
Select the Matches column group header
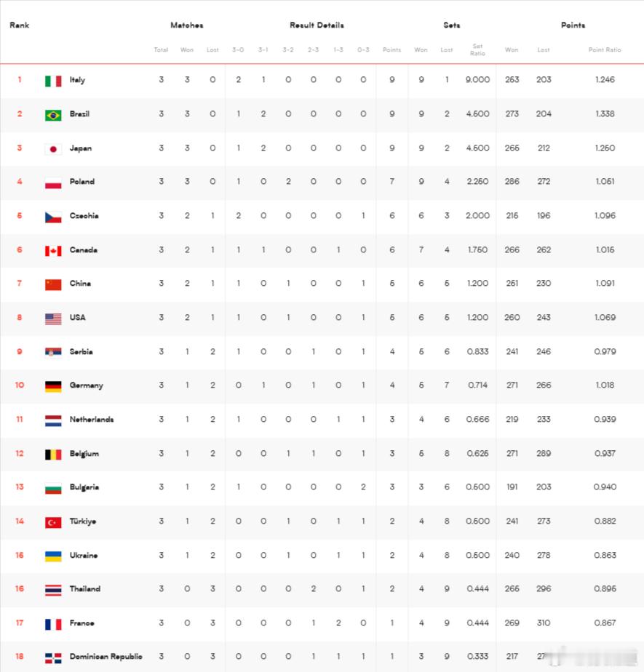(186, 25)
